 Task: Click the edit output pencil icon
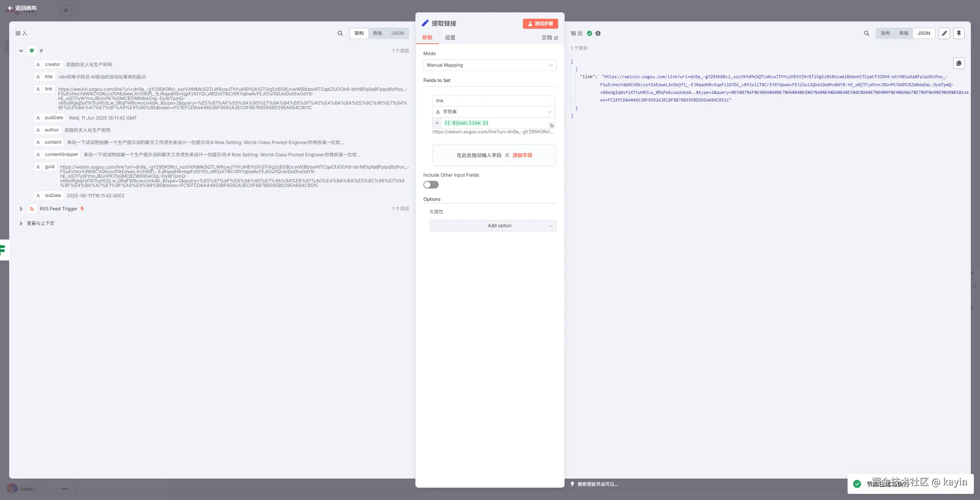(944, 33)
